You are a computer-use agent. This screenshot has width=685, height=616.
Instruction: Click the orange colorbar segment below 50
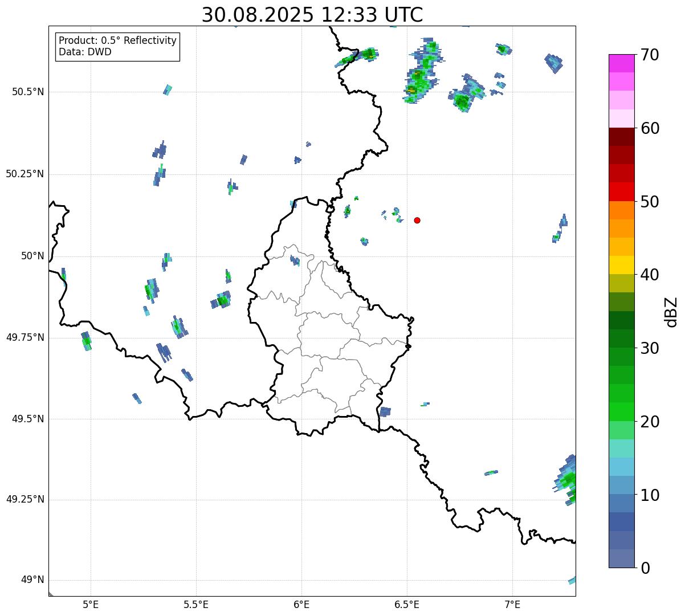621,210
